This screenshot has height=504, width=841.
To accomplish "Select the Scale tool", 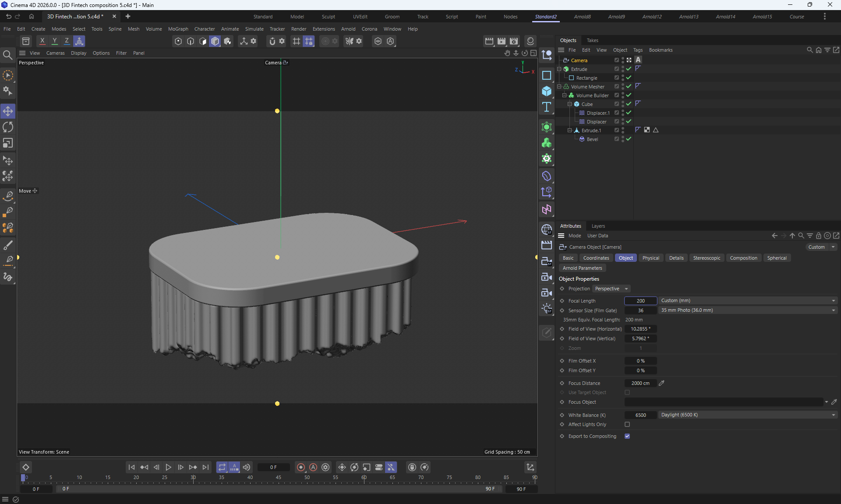I will point(8,143).
